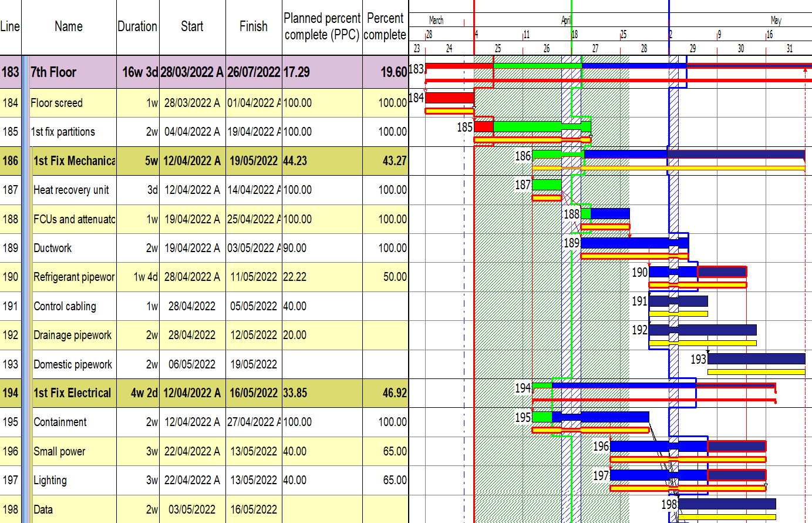Click Duration cell of Refrigerant pipework
Screen dimensions: 812x523
tap(137, 277)
